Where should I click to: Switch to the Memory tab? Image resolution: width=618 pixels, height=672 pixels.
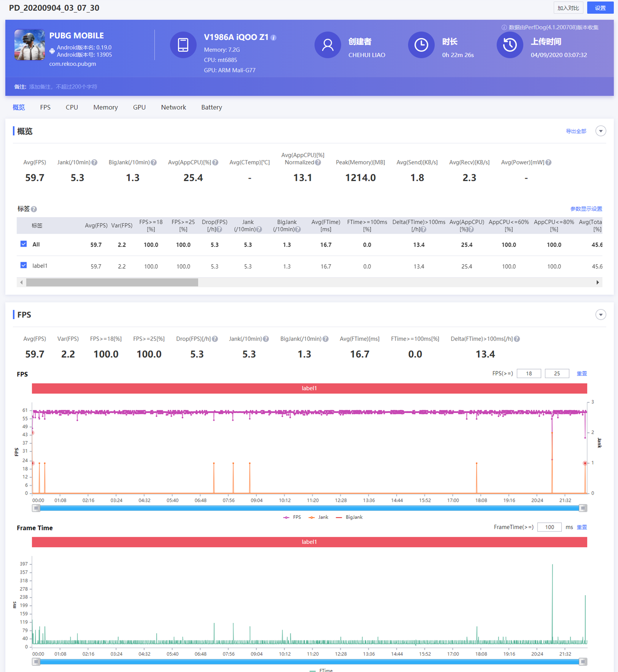point(105,108)
